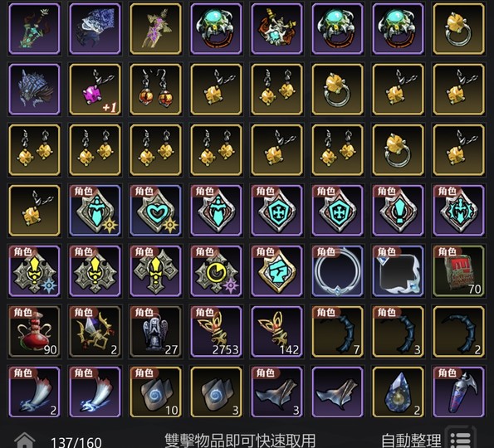The image size is (494, 448).
Task: Pick the stone angel statue item with 27
Action: 155,332
